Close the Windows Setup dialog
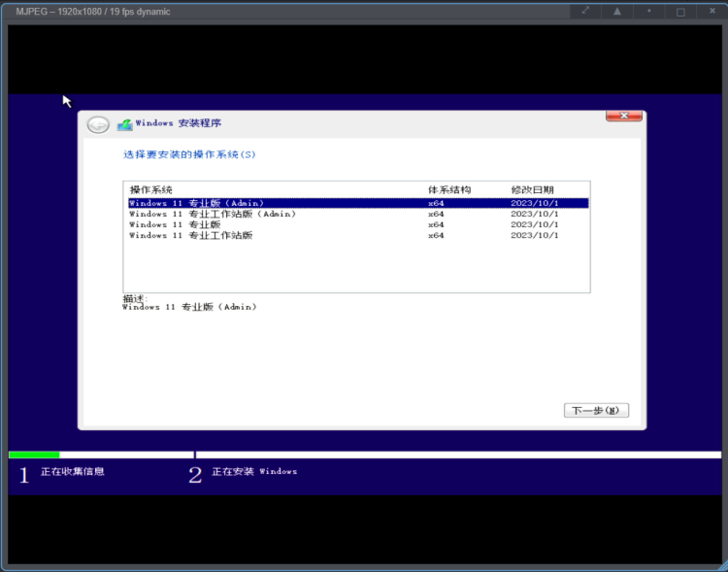 624,116
